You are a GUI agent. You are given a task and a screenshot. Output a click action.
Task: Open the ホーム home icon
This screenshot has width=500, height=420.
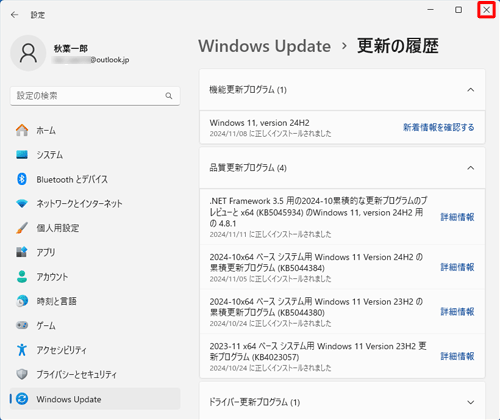(22, 130)
